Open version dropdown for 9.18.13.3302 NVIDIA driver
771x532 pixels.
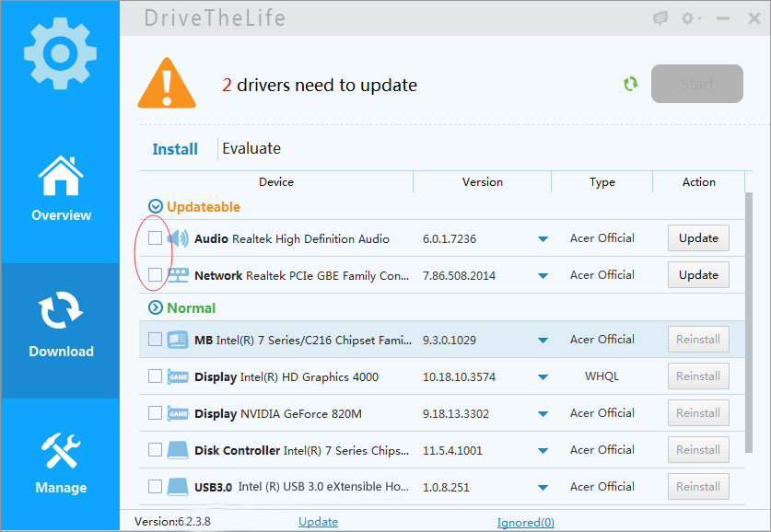click(543, 414)
